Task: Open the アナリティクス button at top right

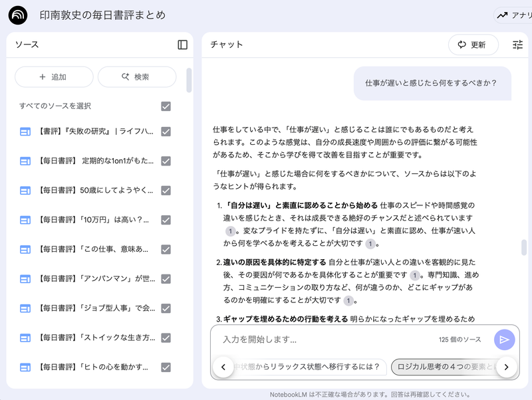Action: [512, 15]
